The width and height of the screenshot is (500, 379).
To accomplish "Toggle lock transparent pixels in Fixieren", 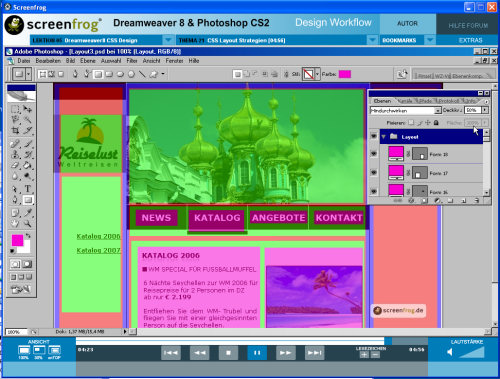I will (x=411, y=123).
